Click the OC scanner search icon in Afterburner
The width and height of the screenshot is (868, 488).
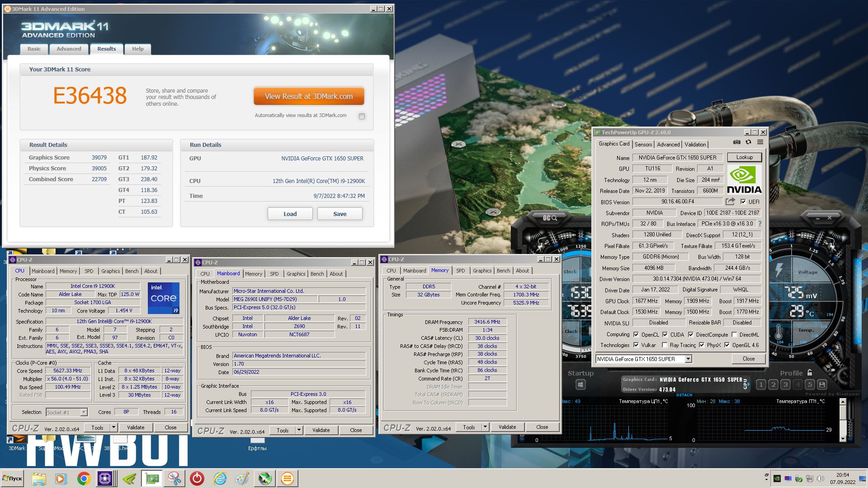tap(550, 218)
